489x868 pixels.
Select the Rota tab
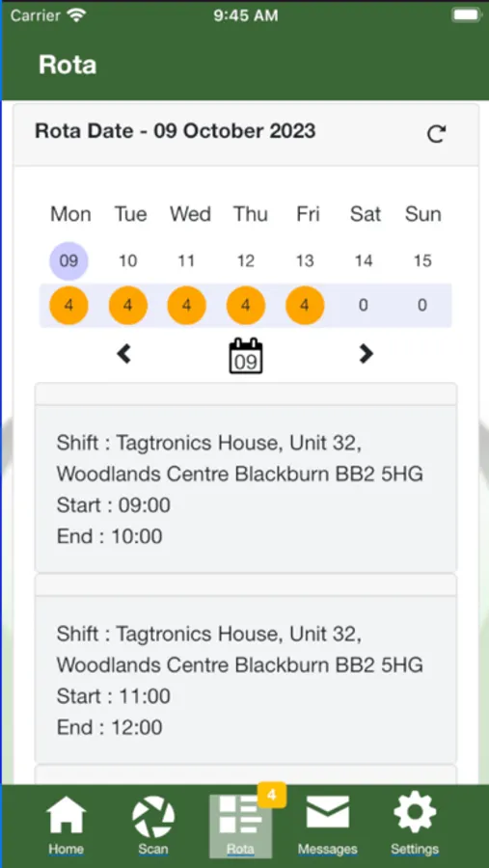(240, 826)
